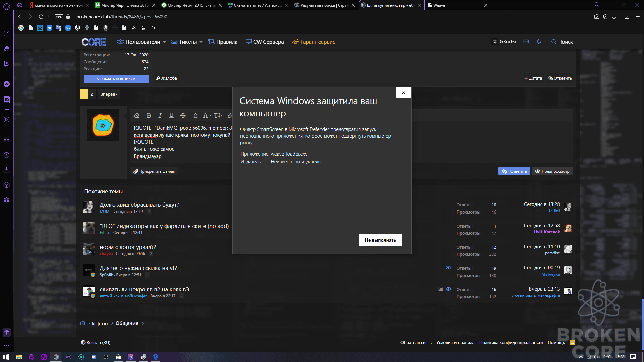Screen dimensions: 644x362
Task: Toggle VPN badge in address bar
Action: (59, 17)
